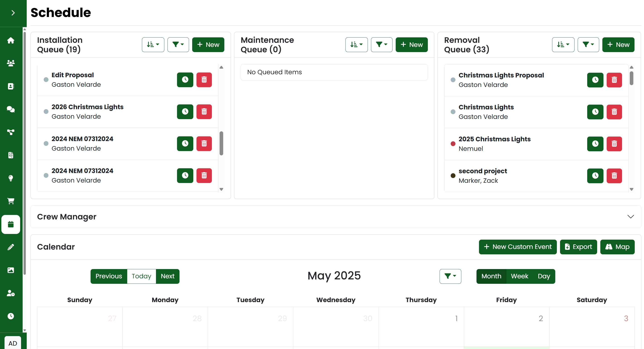The height and width of the screenshot is (349, 644).
Task: Open Maintenance Queue sort dropdown
Action: (357, 45)
